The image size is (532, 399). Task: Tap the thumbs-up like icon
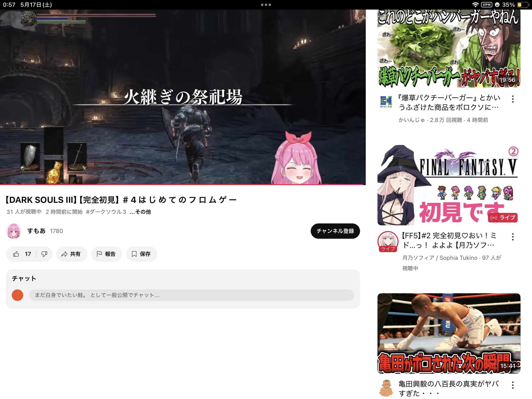[x=16, y=254]
